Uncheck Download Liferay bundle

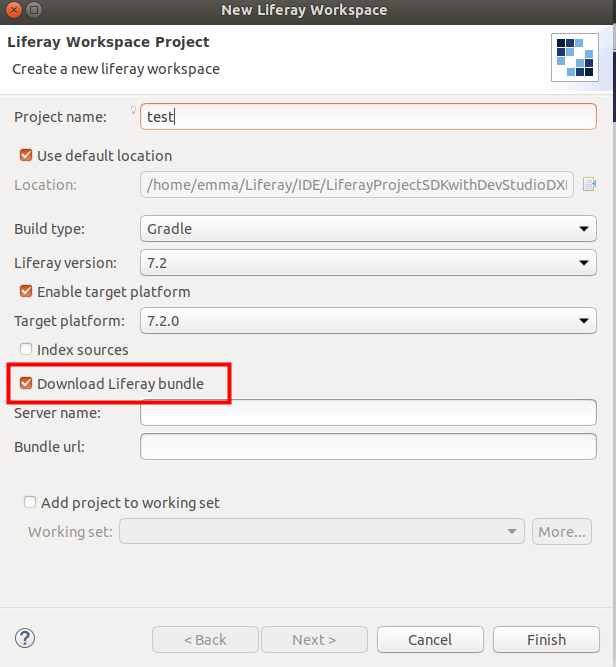26,383
